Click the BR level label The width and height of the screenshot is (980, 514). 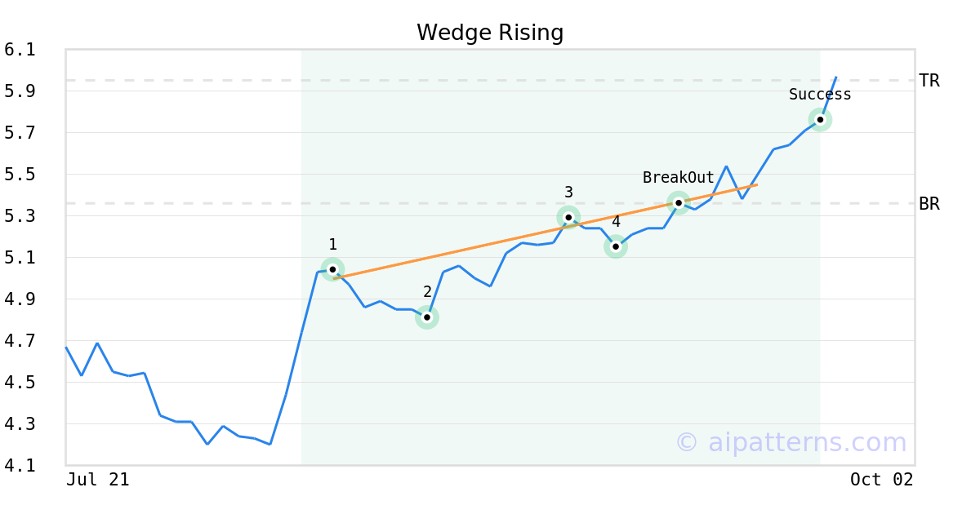[x=929, y=204]
